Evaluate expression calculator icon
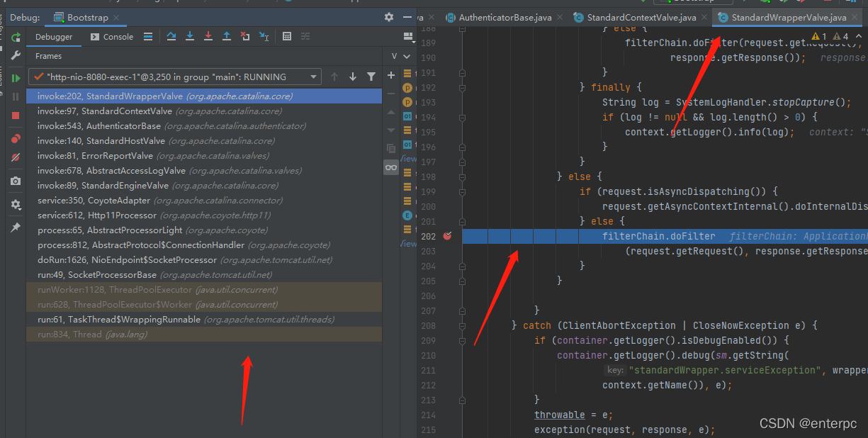Screen dimensions: 868x438 tap(287, 37)
